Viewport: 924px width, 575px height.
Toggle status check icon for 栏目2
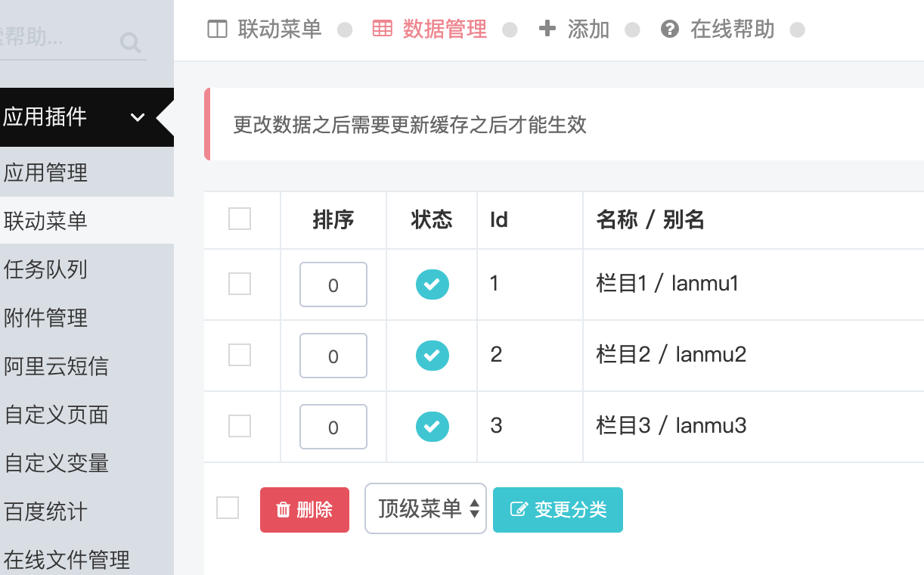pyautogui.click(x=433, y=356)
